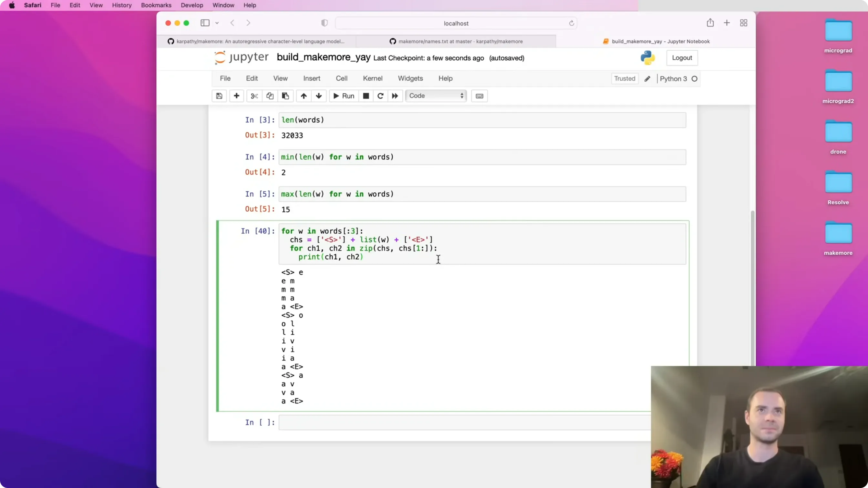This screenshot has height=488, width=868.
Task: Reload page icon in address bar
Action: (572, 23)
